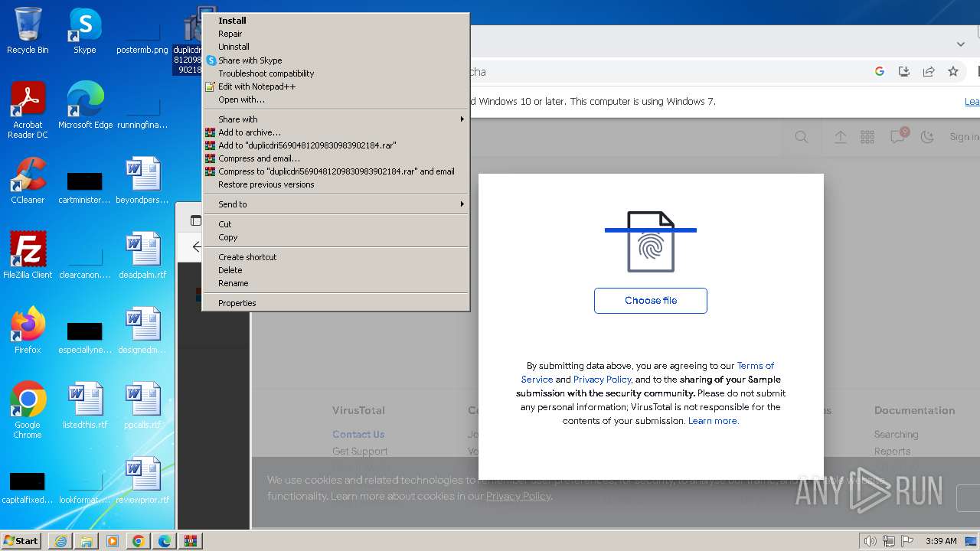
Task: Bookmark this tab with the star icon
Action: point(953,71)
